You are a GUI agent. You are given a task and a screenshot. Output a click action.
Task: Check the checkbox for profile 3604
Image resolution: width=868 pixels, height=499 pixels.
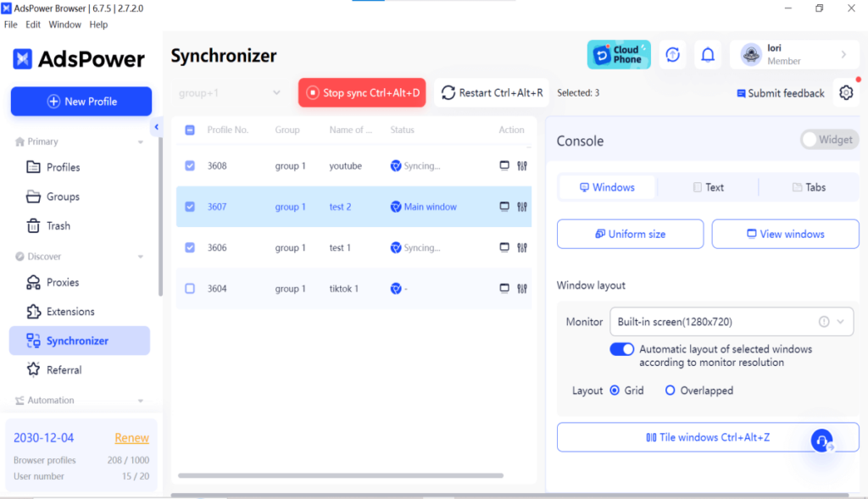point(190,289)
